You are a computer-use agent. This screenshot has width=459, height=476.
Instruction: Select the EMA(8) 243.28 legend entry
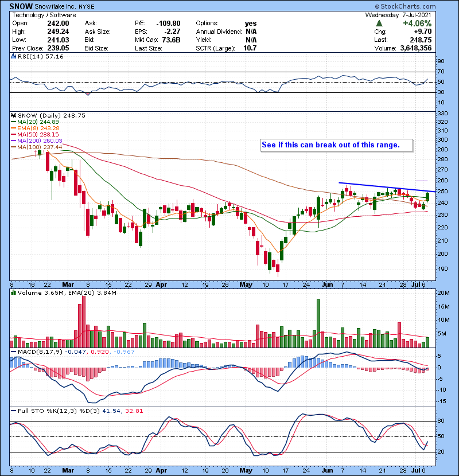click(35, 128)
